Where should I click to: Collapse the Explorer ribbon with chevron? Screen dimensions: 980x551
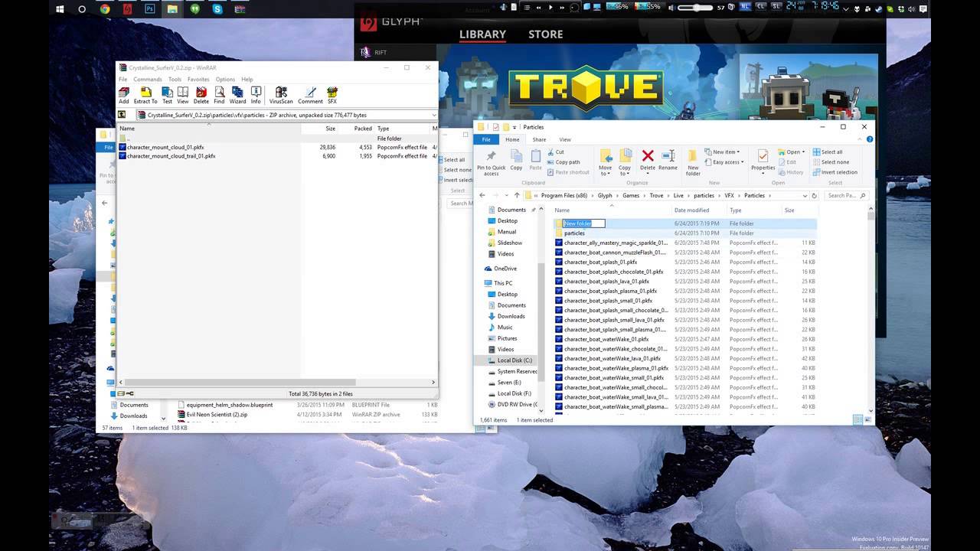(861, 139)
